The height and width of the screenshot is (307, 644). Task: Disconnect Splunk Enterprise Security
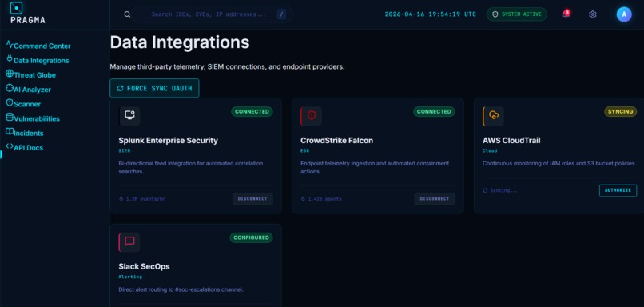(252, 198)
